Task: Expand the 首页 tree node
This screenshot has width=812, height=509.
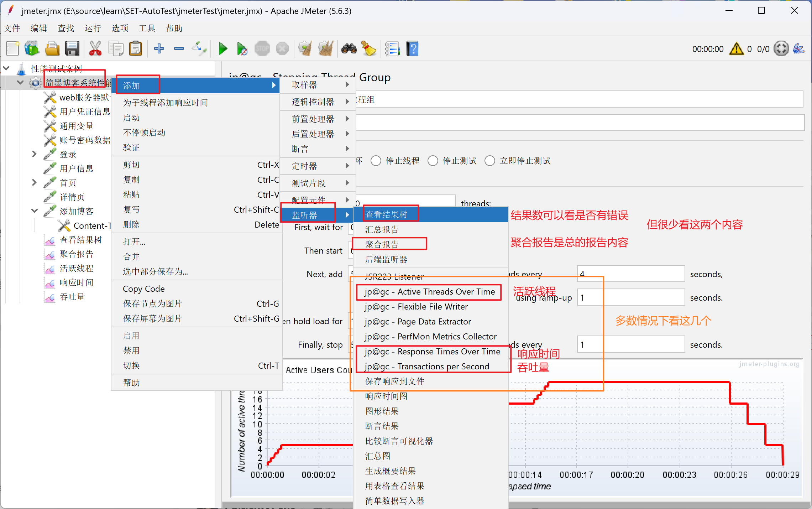Action: (x=34, y=182)
